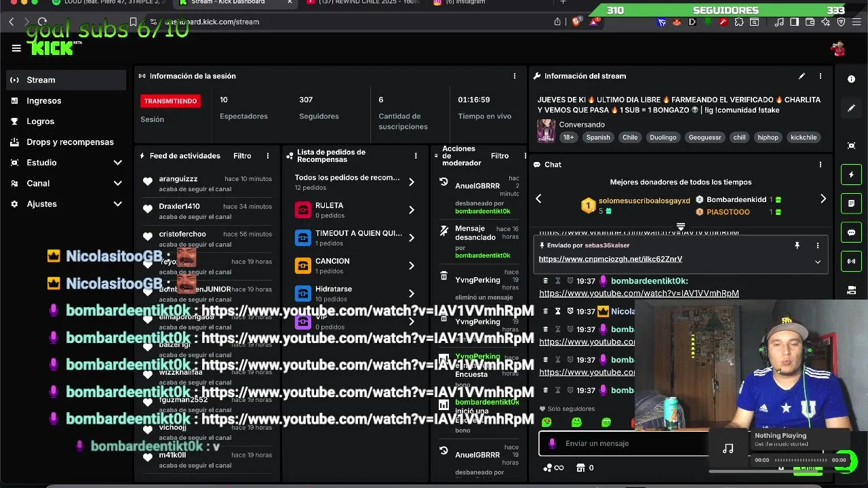The width and height of the screenshot is (868, 488).
Task: Expand CANCION reward requests
Action: tap(411, 266)
